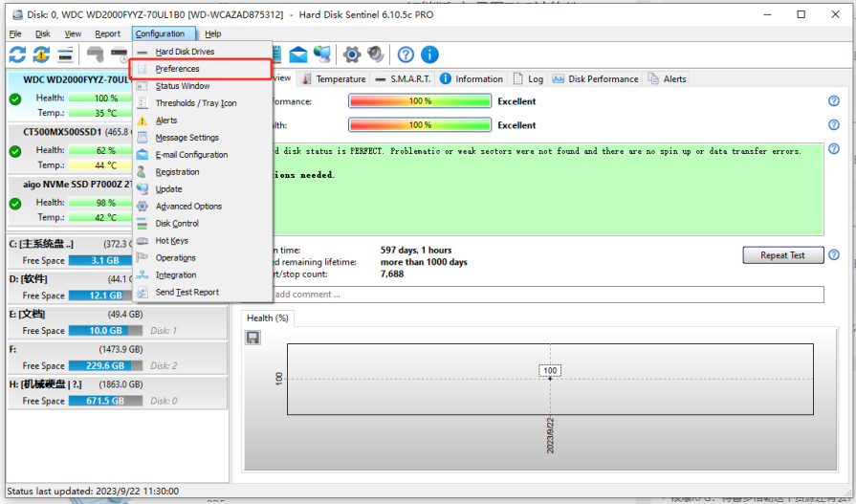Select the H: partition entry
Image resolution: width=856 pixels, height=504 pixels.
pos(117,393)
